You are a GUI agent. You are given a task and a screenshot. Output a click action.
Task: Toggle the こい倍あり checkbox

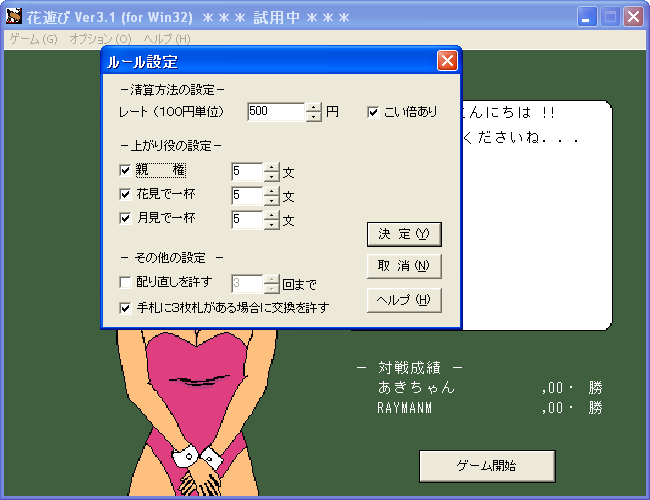click(x=373, y=112)
